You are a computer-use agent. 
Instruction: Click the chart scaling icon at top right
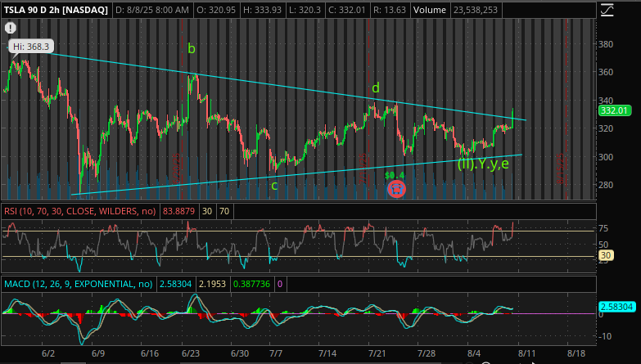pos(606,11)
